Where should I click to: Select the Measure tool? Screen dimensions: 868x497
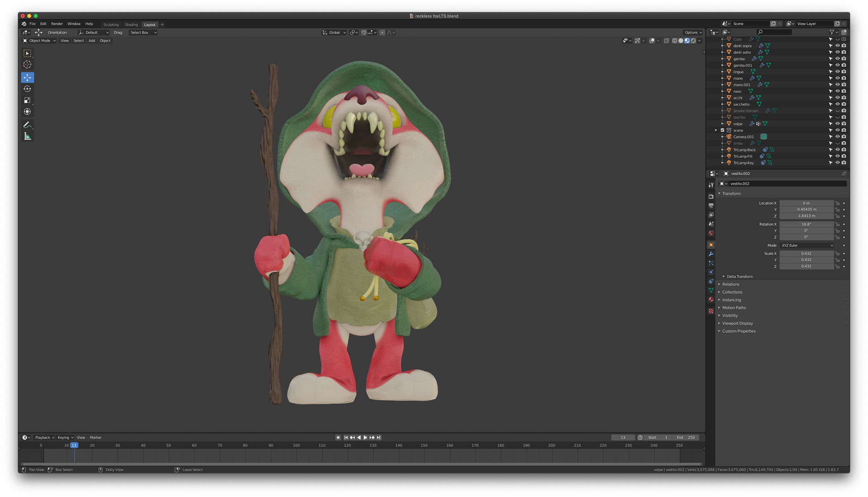click(27, 137)
